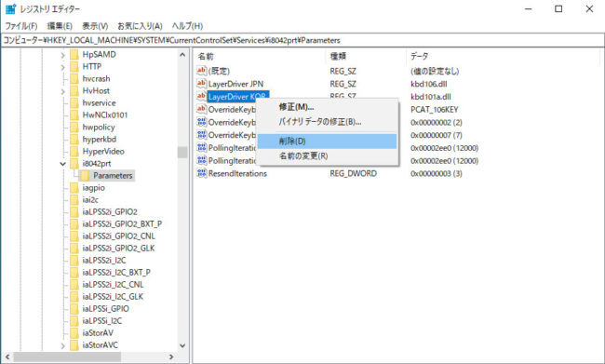The image size is (605, 364).
Task: Click tree horizontal scrollbar thumb
Action: [67, 357]
